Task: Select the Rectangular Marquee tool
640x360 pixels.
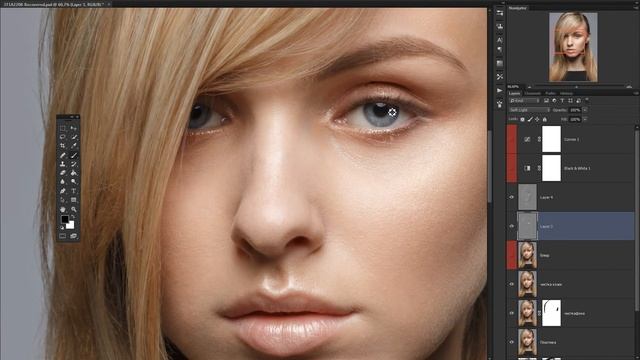Action: tap(63, 128)
